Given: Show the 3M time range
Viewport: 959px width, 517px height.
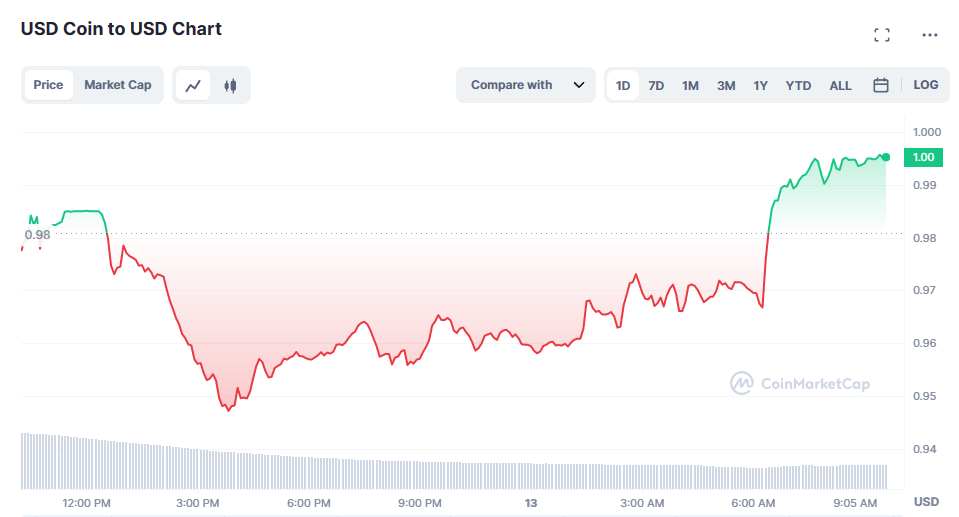Looking at the screenshot, I should [726, 85].
